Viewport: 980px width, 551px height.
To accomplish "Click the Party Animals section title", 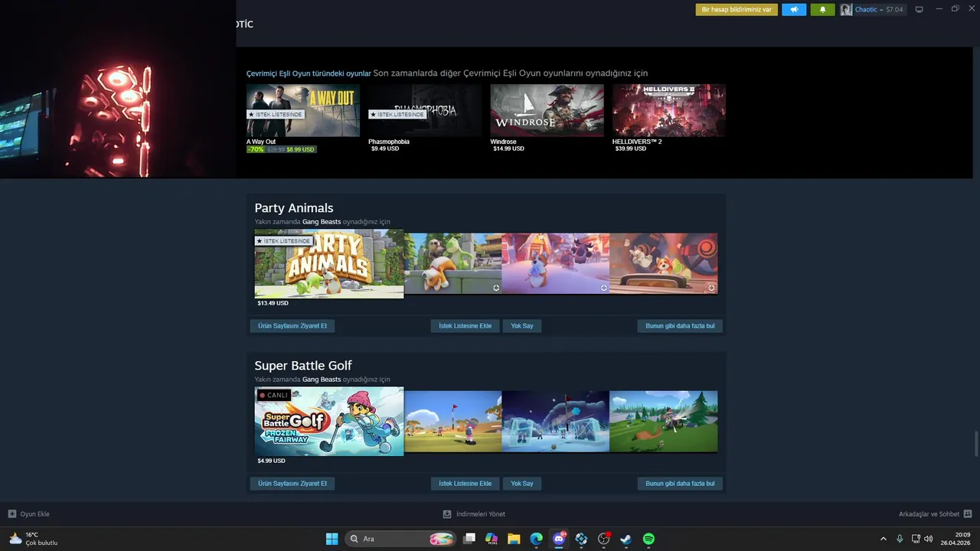I will (294, 208).
